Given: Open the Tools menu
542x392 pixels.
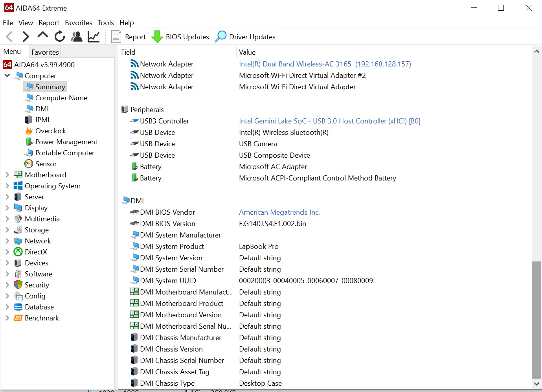Looking at the screenshot, I should 106,22.
